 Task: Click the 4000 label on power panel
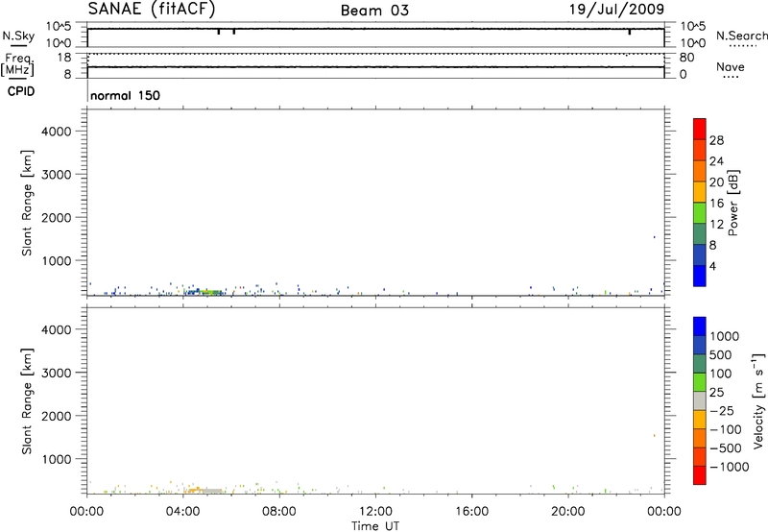pos(57,132)
